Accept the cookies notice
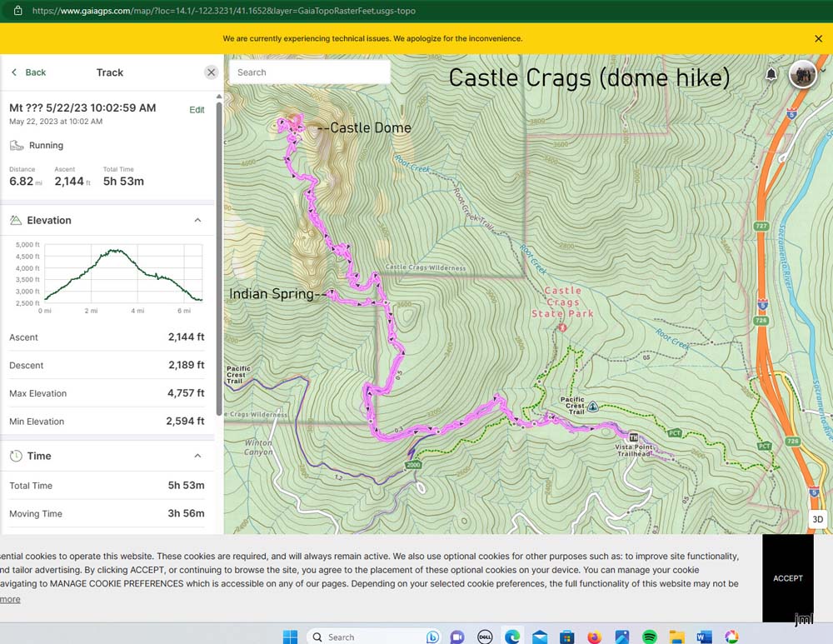Screen dimensions: 833x644 click(x=787, y=578)
